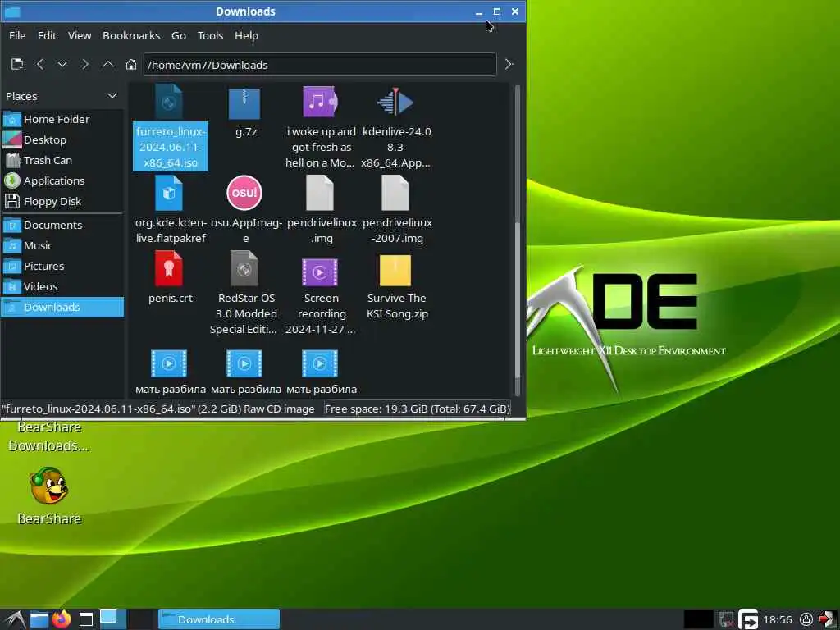Select RedStar OS 3.0 Modded file icon
Screen dimensions: 840x630
pyautogui.click(x=244, y=269)
